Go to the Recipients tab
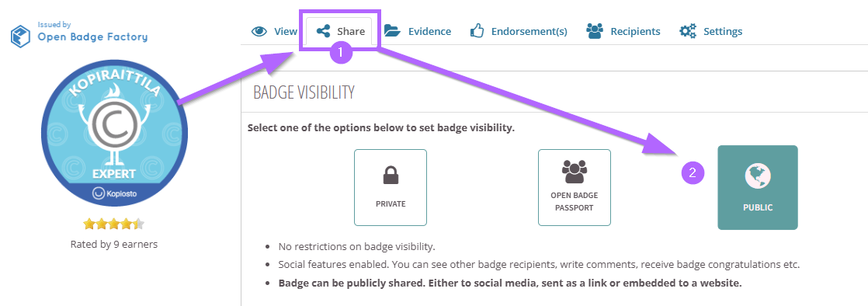Viewport: 868px width, 306px height. [x=623, y=31]
